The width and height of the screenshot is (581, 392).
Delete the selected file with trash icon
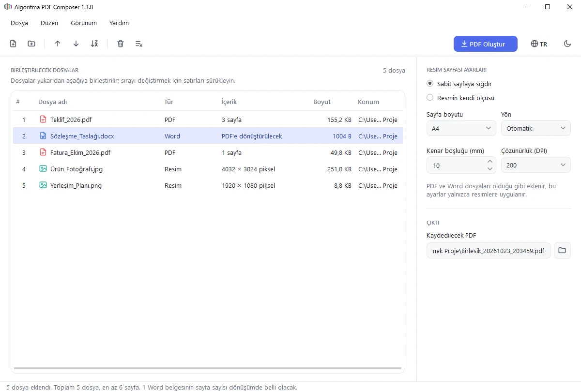[x=121, y=44]
